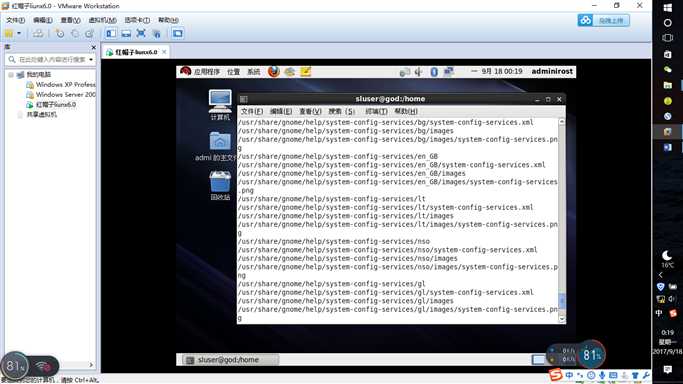683x384 pixels.
Task: Open the library search dropdown arrow
Action: (91, 59)
